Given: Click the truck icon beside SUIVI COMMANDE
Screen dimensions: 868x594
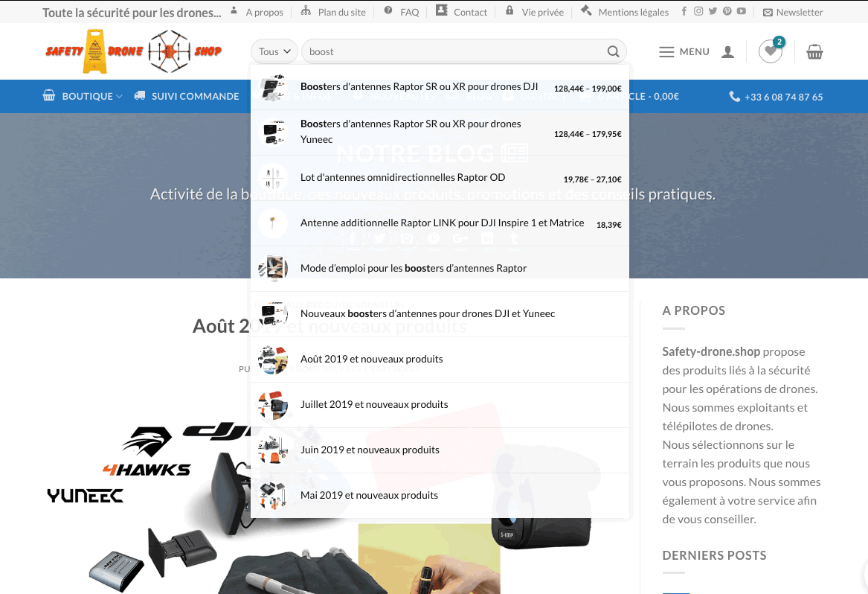Looking at the screenshot, I should 140,95.
